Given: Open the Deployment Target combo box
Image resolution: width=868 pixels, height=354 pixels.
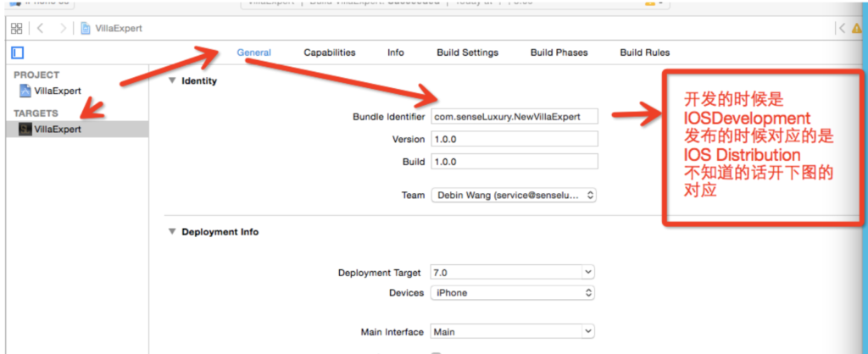Looking at the screenshot, I should (x=513, y=273).
